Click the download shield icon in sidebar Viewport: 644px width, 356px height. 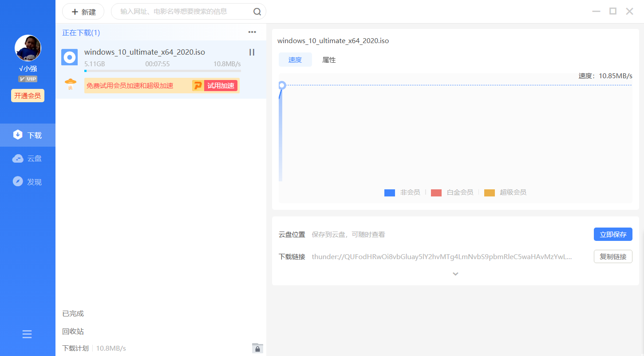pyautogui.click(x=18, y=135)
